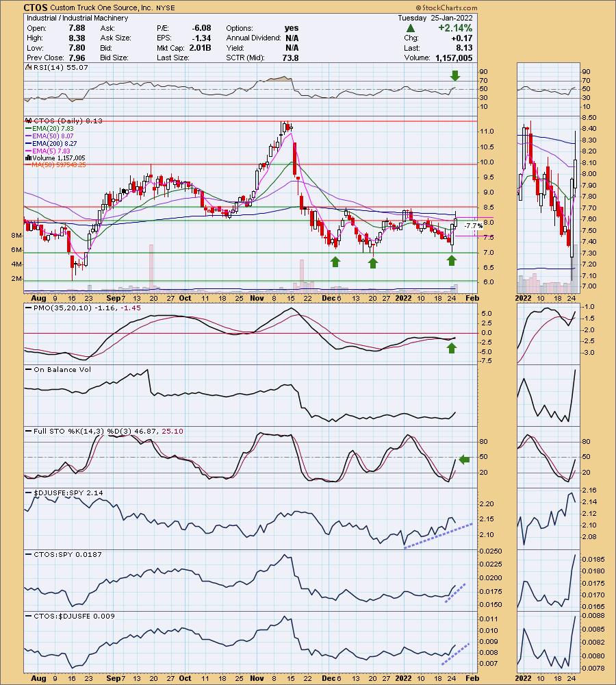Click the +2.14% percent change
This screenshot has height=685, width=616.
tap(455, 28)
